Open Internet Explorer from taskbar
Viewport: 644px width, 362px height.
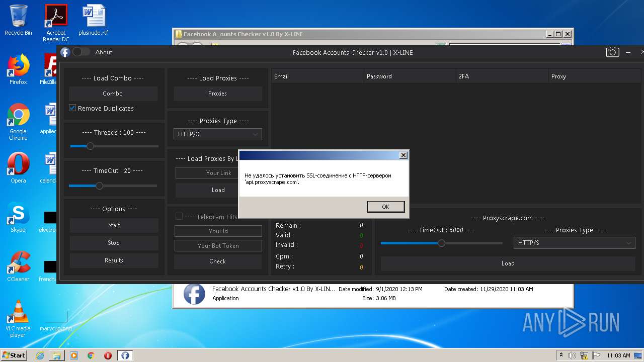tap(40, 355)
